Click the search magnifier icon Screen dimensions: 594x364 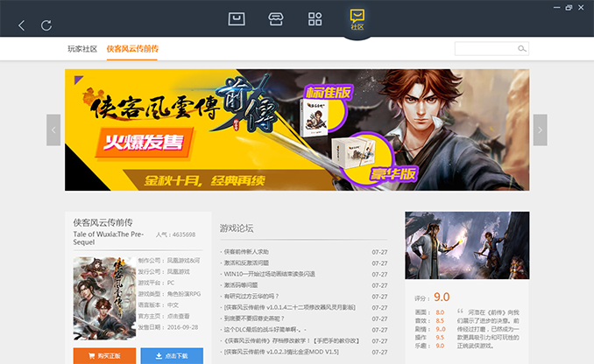522,48
